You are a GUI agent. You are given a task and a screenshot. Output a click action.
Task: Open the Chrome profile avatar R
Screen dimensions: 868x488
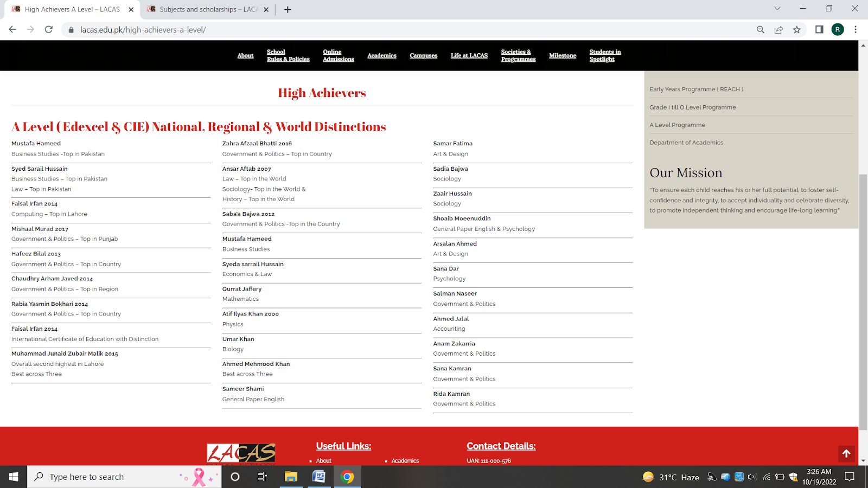point(838,30)
